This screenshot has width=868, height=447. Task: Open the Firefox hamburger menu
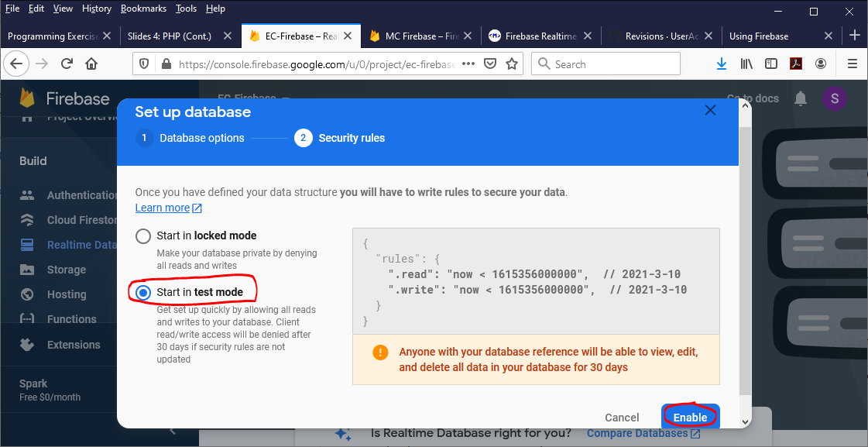[853, 64]
